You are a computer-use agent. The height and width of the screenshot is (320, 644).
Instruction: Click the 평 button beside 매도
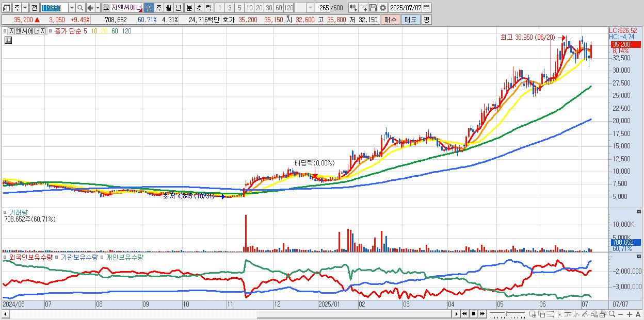coord(426,20)
